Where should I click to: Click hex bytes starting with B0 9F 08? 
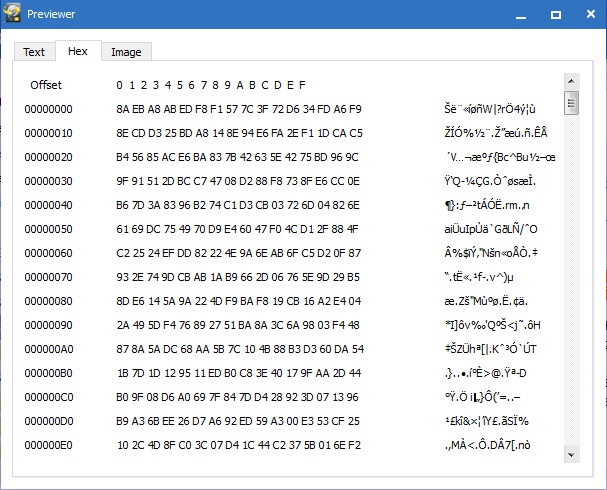pos(237,397)
